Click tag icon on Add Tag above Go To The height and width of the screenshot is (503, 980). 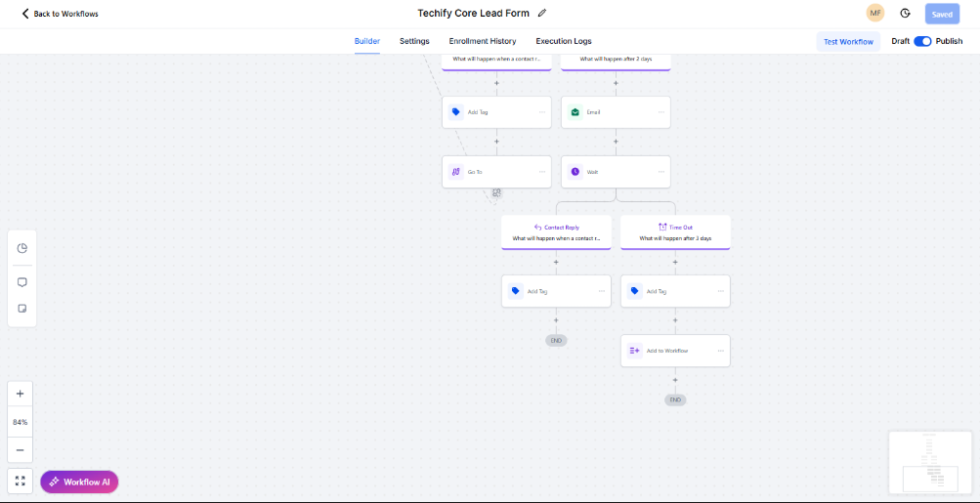(x=456, y=112)
